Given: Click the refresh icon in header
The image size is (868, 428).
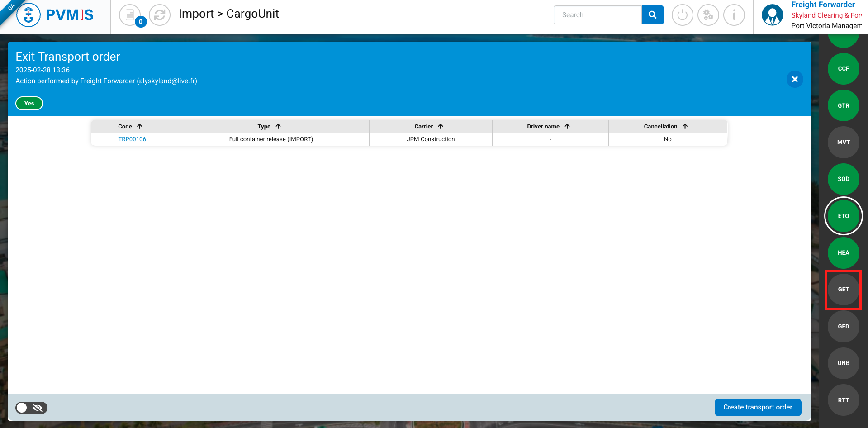Looking at the screenshot, I should click(160, 15).
